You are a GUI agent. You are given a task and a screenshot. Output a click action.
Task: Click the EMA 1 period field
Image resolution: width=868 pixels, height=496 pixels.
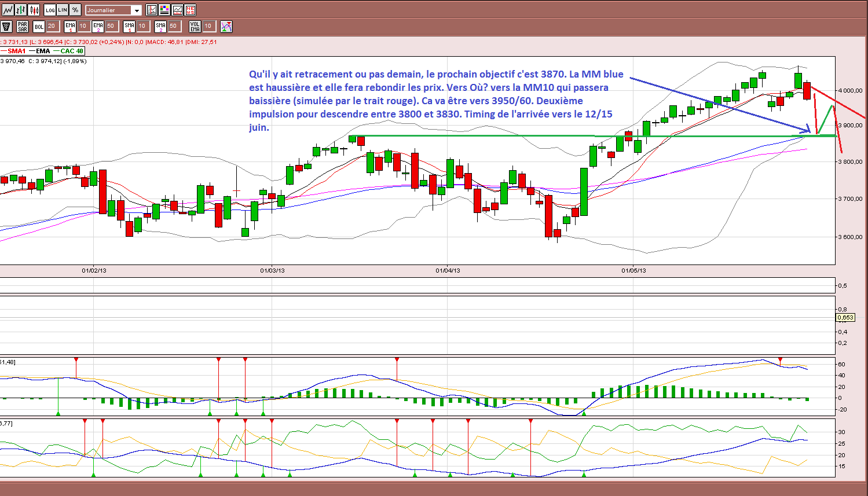pos(83,26)
